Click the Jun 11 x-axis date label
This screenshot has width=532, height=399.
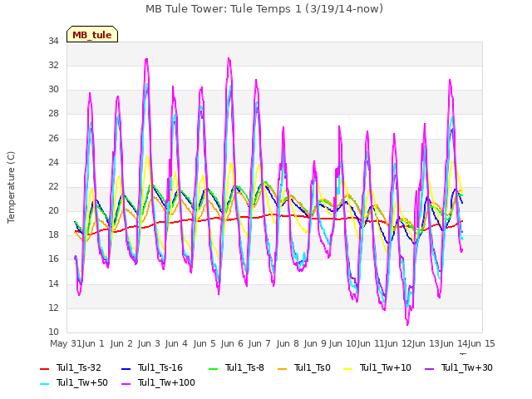371,343
